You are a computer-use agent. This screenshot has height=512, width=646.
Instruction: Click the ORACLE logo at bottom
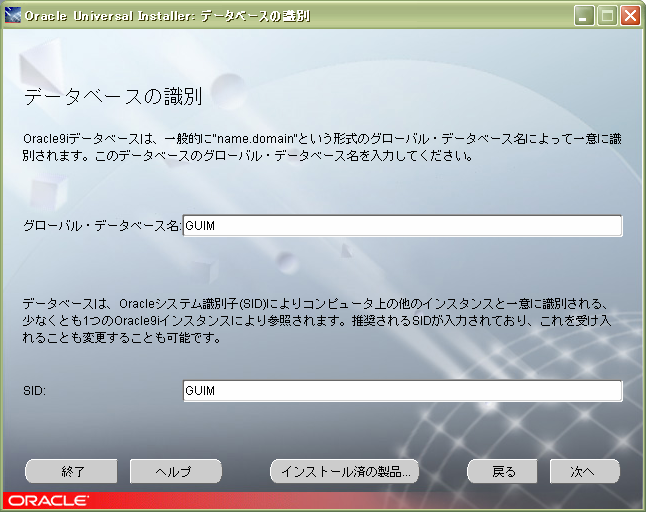tap(48, 501)
